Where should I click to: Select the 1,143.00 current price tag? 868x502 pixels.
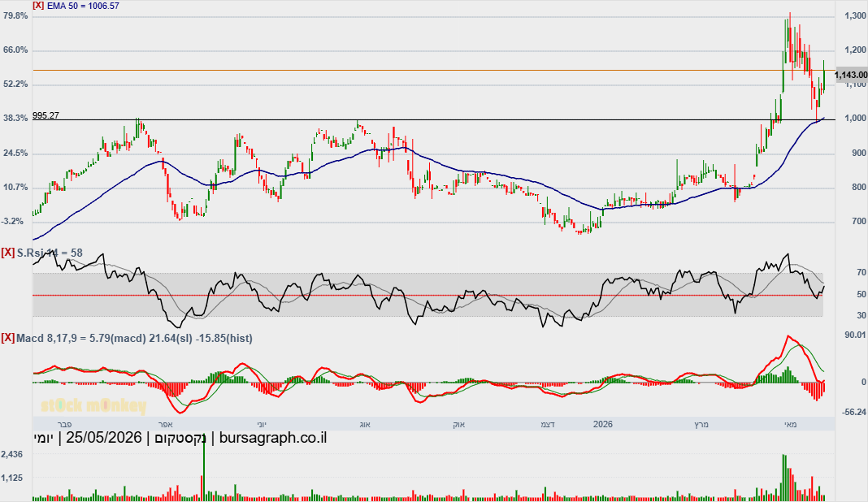851,75
